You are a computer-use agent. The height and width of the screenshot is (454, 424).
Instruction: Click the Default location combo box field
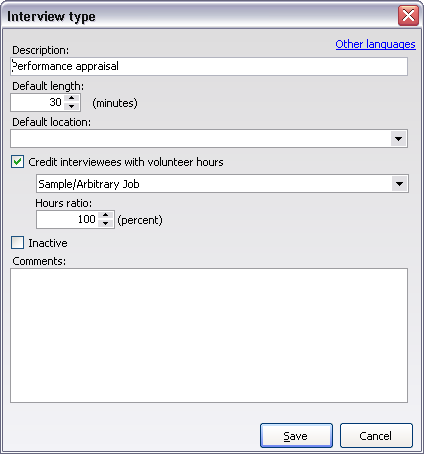coord(201,139)
